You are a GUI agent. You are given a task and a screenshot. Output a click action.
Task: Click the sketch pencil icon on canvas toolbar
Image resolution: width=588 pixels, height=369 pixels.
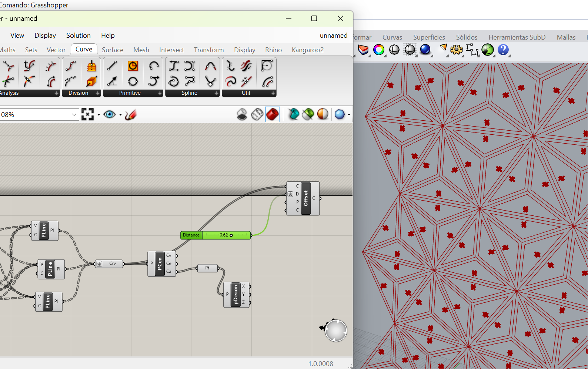click(x=131, y=115)
